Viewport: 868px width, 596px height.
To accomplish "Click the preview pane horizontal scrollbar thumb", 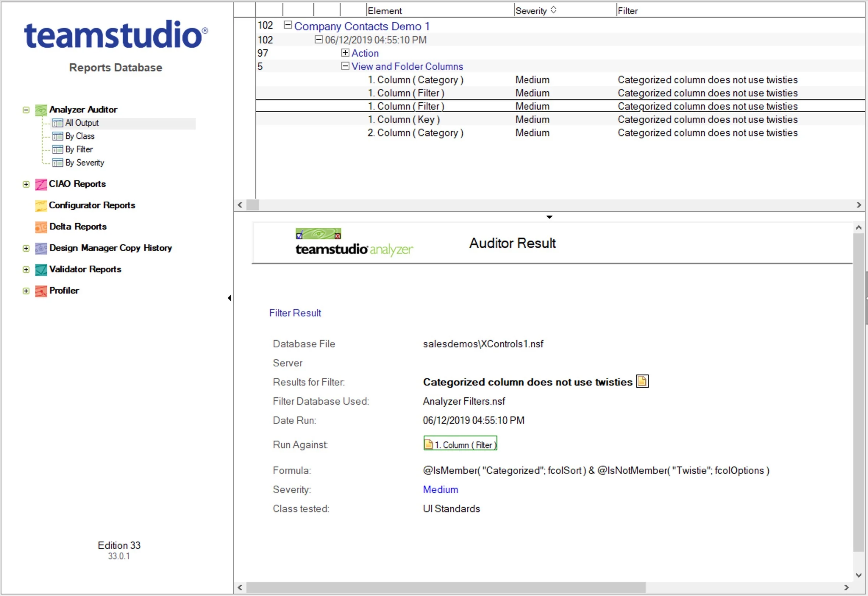I will pyautogui.click(x=445, y=588).
